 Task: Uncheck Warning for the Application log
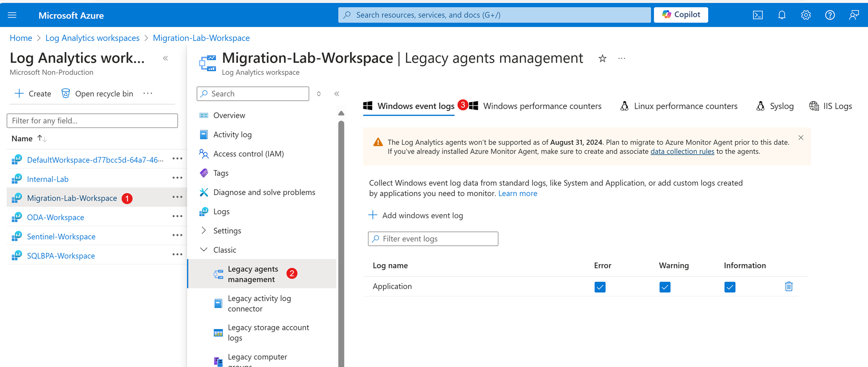[664, 287]
